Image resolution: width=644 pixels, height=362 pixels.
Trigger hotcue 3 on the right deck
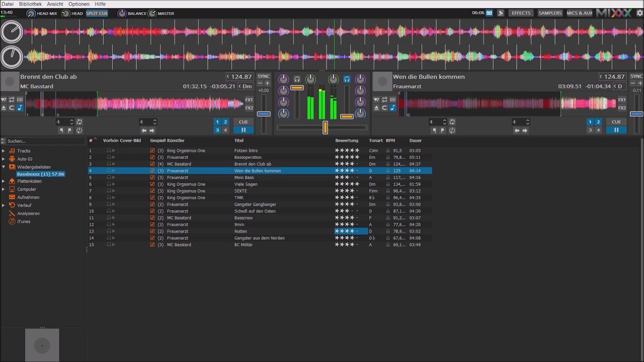(590, 130)
